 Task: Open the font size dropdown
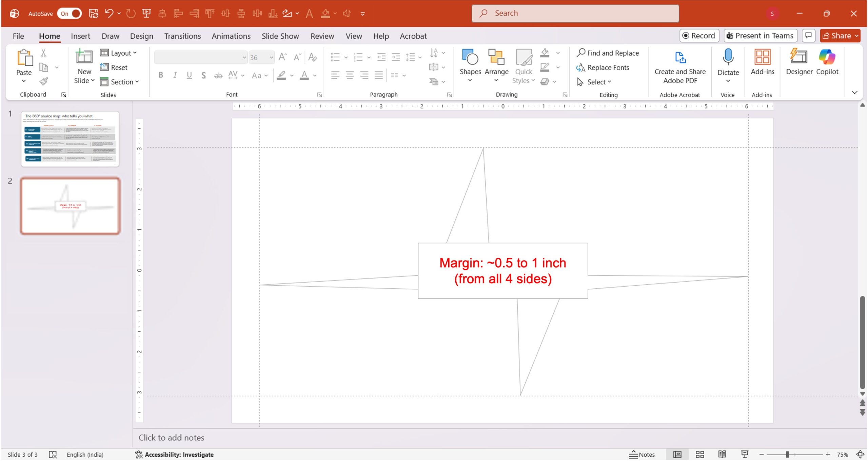pos(272,57)
